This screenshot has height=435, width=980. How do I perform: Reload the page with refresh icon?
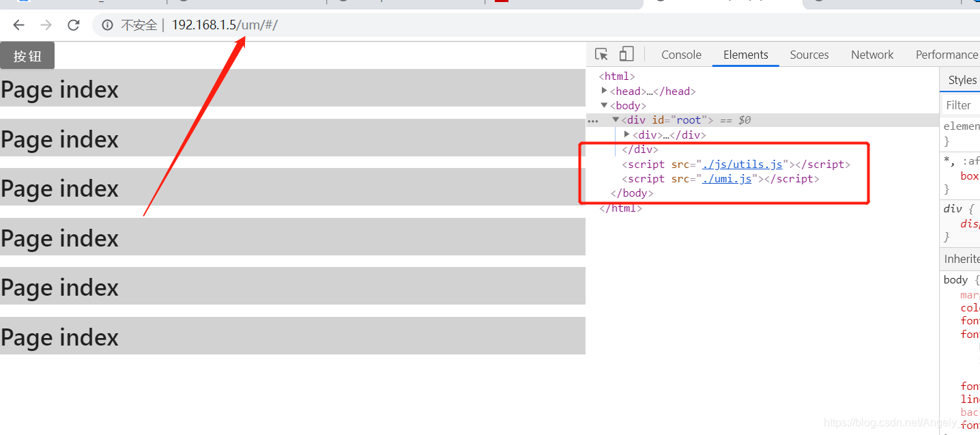[x=74, y=25]
